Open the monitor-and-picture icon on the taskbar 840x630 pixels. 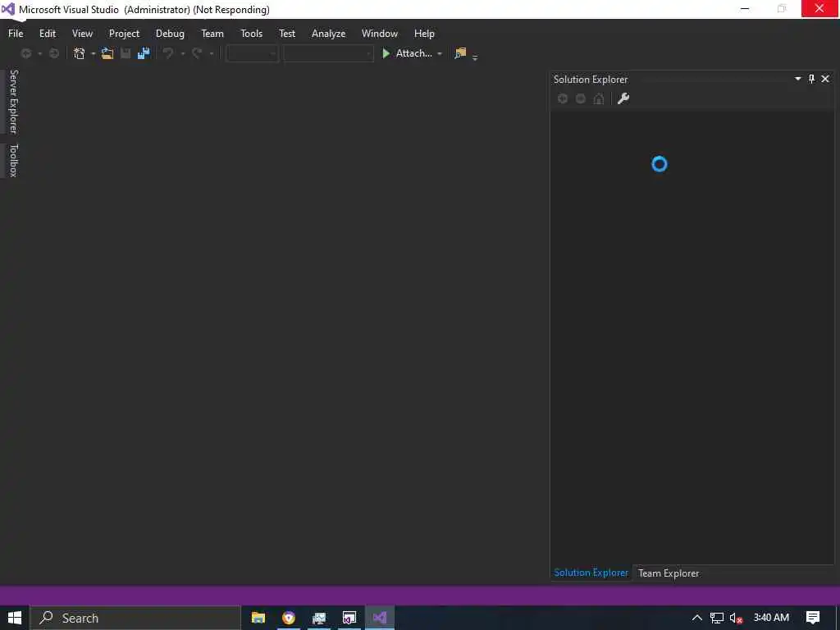pyautogui.click(x=319, y=618)
